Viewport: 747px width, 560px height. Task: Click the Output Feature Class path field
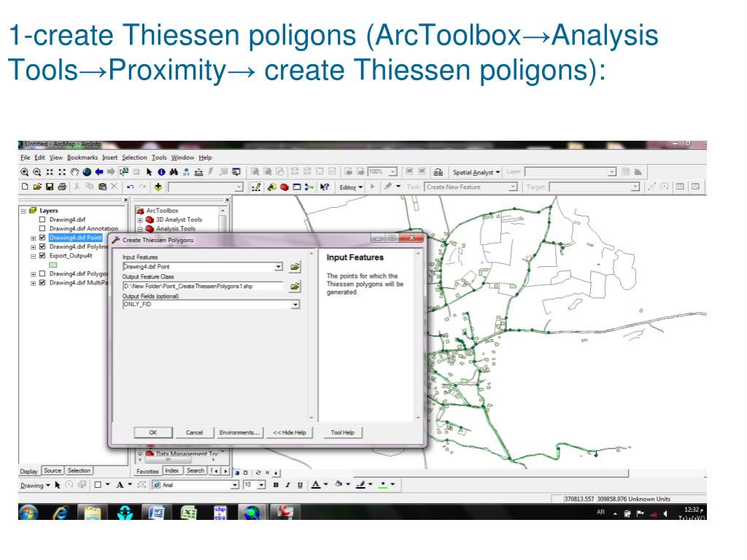(x=203, y=286)
